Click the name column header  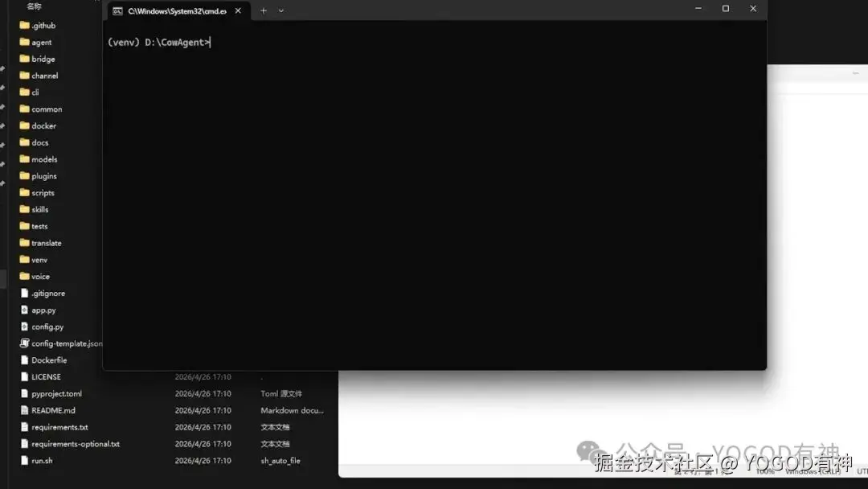[x=35, y=6]
